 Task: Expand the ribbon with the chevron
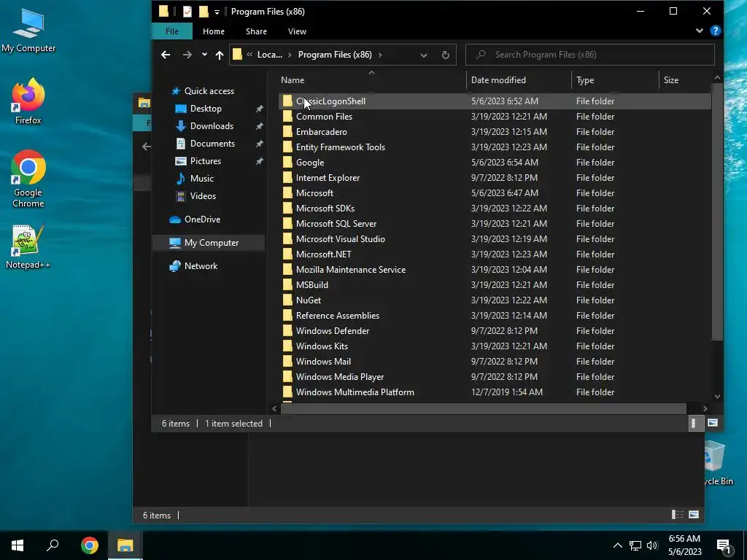(x=700, y=31)
